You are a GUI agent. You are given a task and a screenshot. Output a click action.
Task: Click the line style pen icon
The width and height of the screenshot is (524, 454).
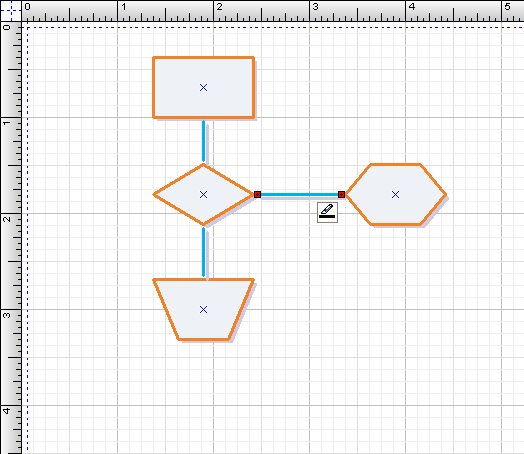tap(328, 212)
